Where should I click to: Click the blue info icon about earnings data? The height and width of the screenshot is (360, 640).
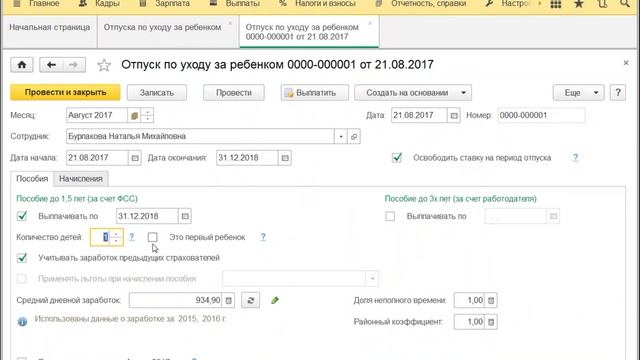[22, 322]
